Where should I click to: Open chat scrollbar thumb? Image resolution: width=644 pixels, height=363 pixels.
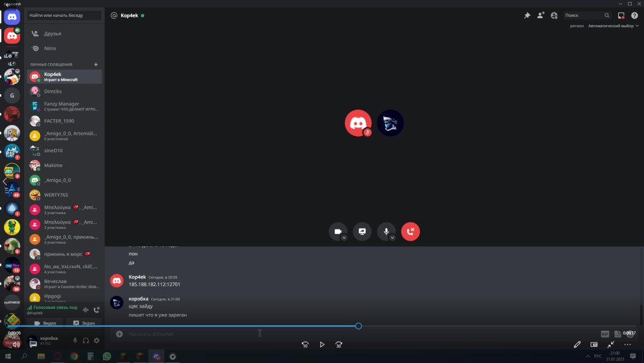tap(641, 315)
